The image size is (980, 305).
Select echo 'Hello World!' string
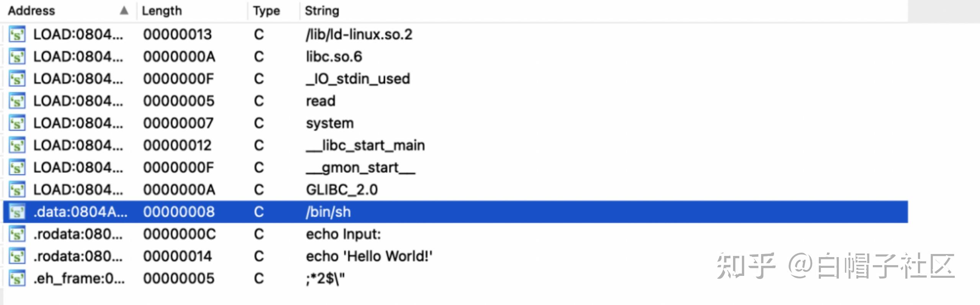point(369,256)
